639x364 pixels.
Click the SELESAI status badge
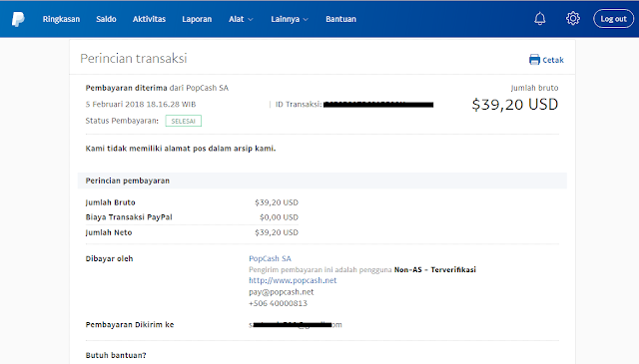(x=184, y=121)
